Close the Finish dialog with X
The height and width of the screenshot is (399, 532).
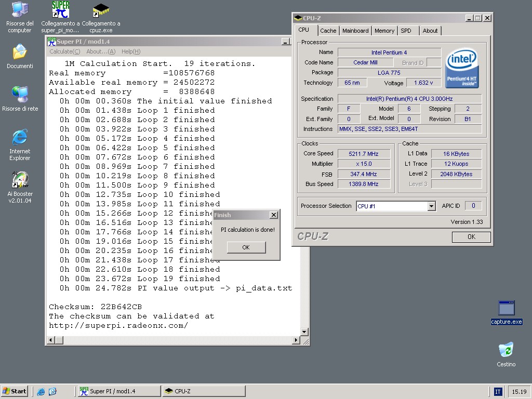pos(273,215)
